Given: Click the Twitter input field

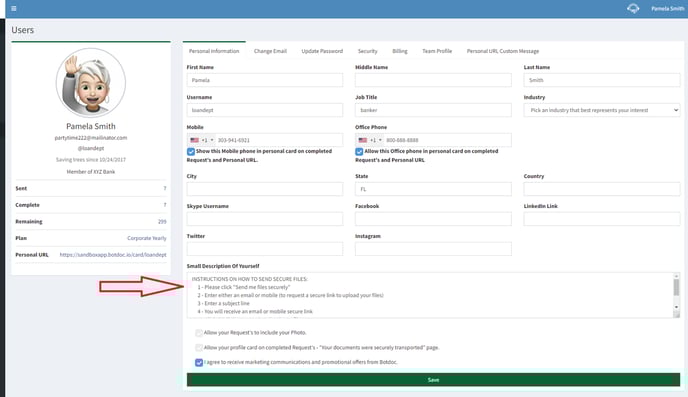Looking at the screenshot, I should (x=265, y=249).
